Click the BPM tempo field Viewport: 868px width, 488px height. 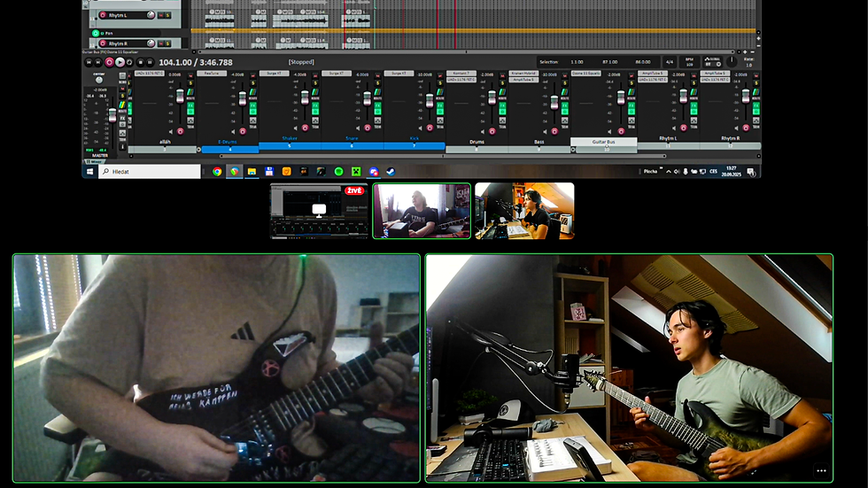[690, 62]
